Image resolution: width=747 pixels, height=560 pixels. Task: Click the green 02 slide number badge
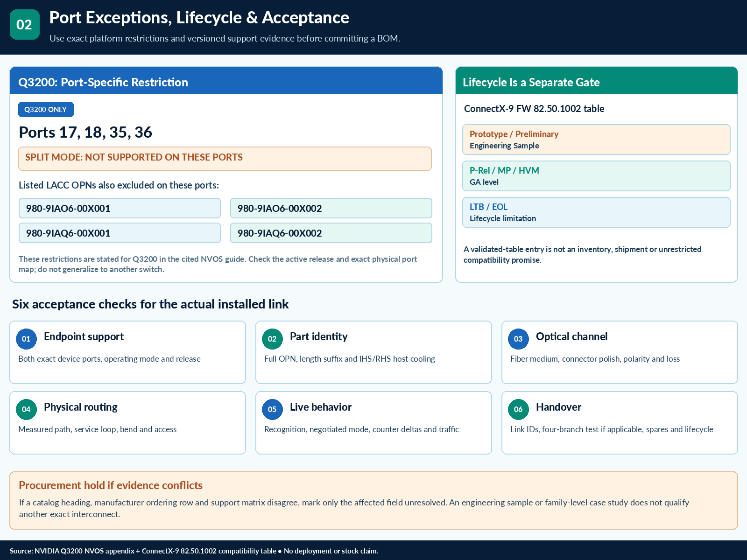coord(25,24)
